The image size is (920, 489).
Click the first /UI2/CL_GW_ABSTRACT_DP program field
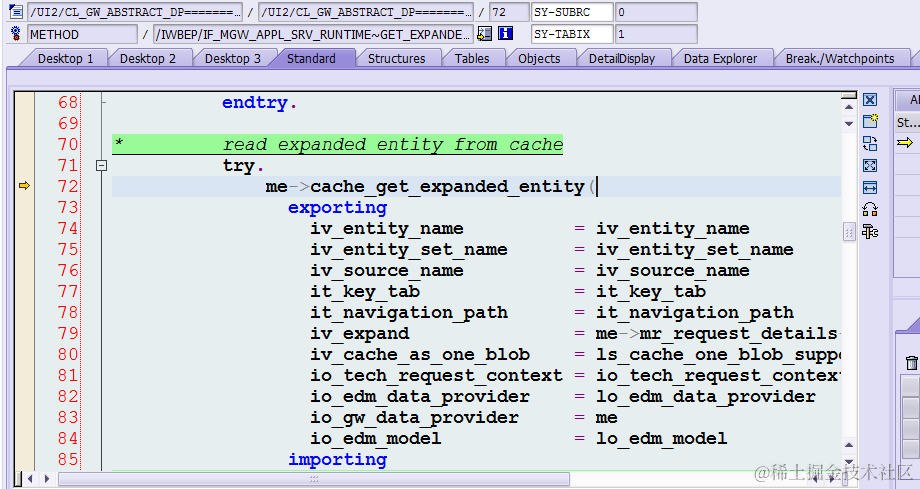[135, 12]
